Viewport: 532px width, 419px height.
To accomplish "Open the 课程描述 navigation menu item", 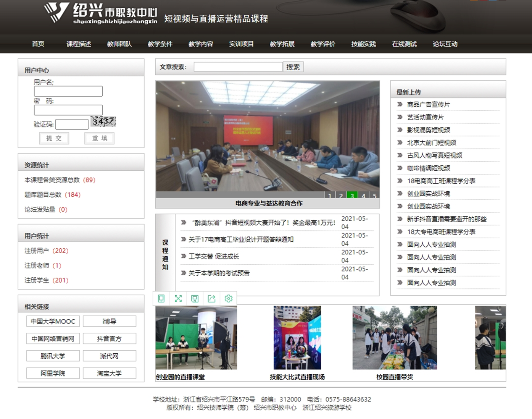I will [79, 44].
